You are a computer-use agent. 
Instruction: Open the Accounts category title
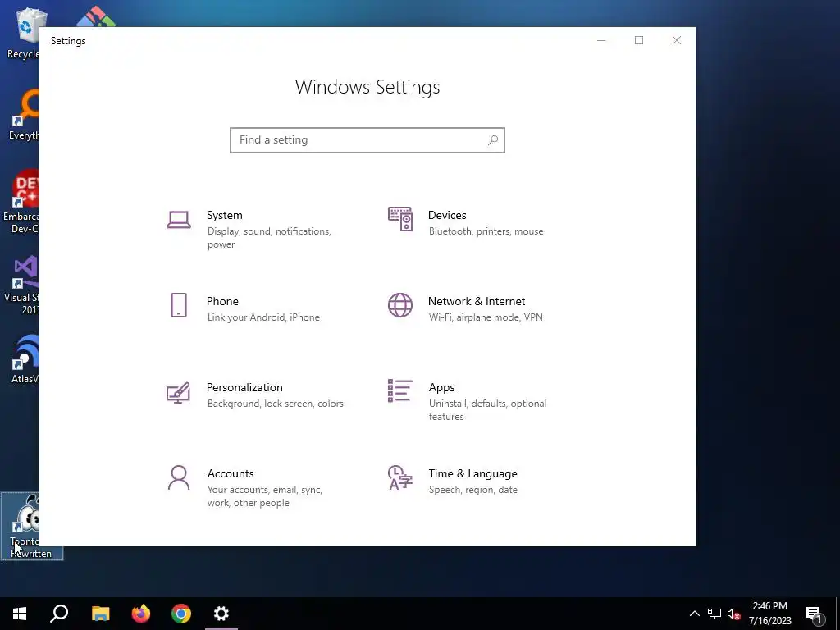coord(231,473)
